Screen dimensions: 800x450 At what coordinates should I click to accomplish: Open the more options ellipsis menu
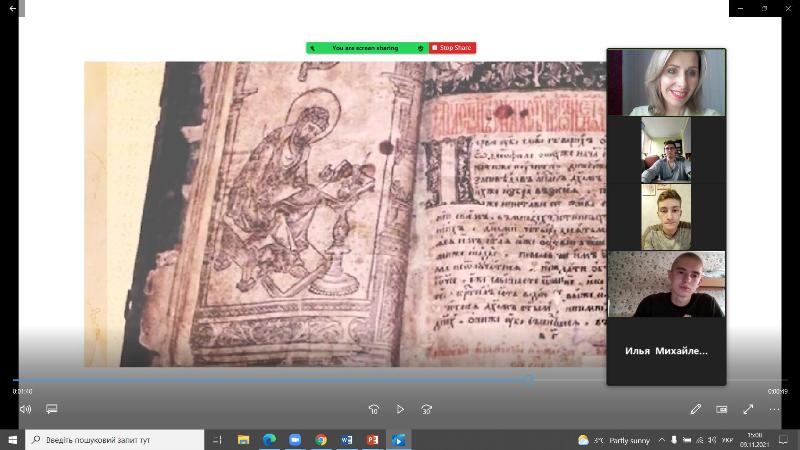click(774, 409)
